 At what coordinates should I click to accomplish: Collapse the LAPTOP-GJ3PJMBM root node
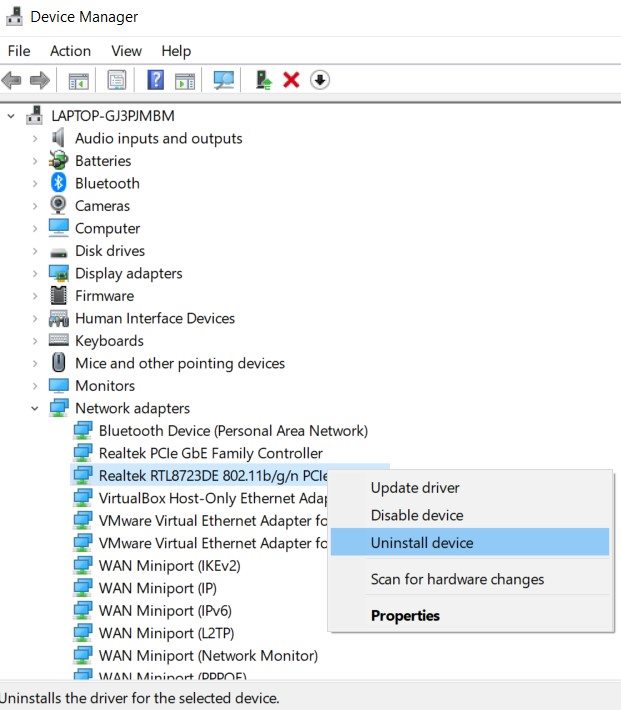(11, 116)
